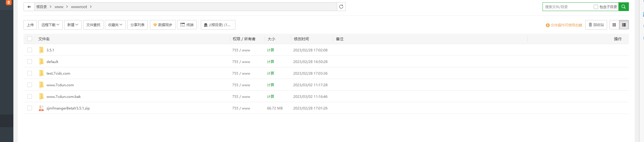The height and width of the screenshot is (142, 644).
Task: Open the /(根目录) disk selector
Action: click(218, 25)
